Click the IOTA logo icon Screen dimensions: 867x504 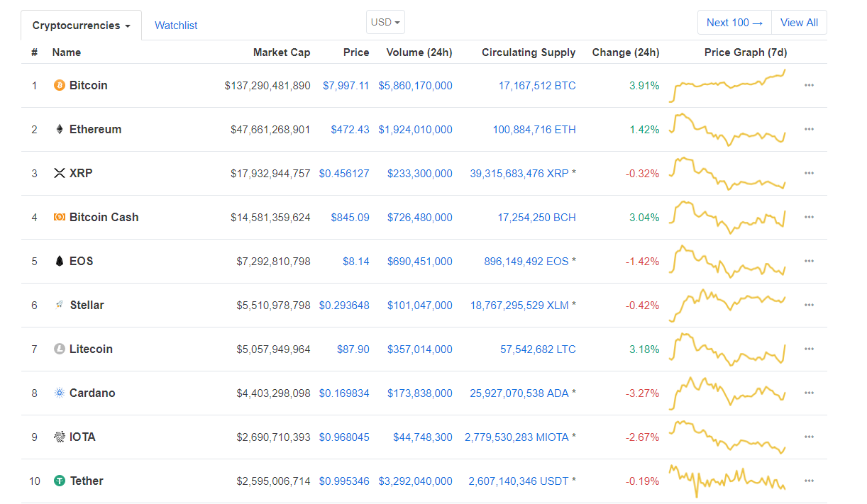click(60, 437)
